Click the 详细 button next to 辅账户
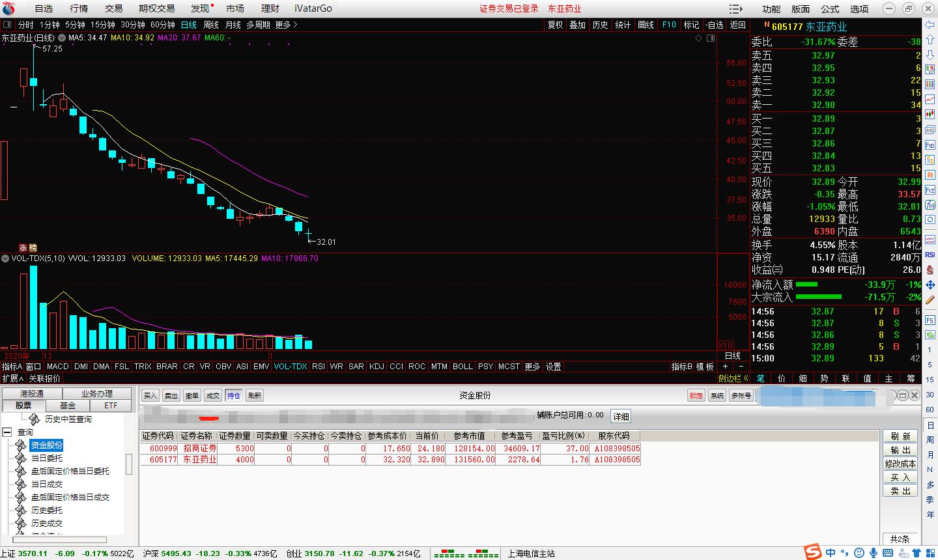This screenshot has height=560, width=938. coord(621,416)
